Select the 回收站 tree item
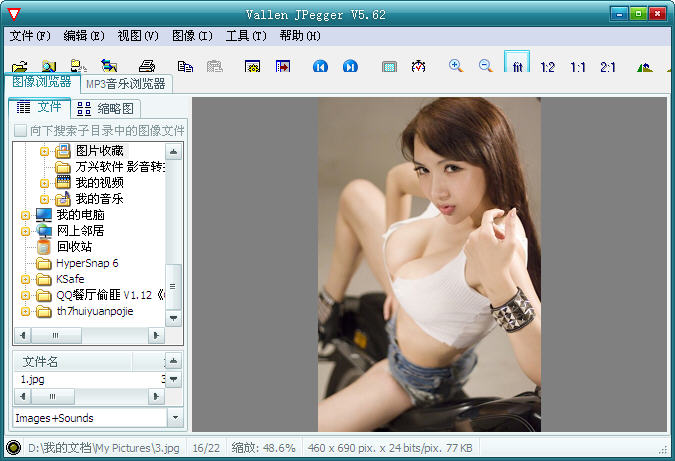This screenshot has width=675, height=461. click(x=74, y=247)
